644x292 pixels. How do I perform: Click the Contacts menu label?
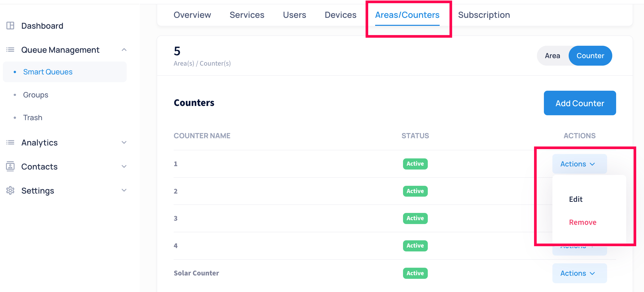[39, 167]
